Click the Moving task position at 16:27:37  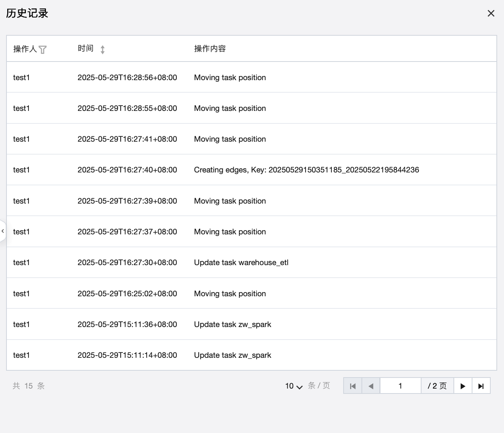230,232
